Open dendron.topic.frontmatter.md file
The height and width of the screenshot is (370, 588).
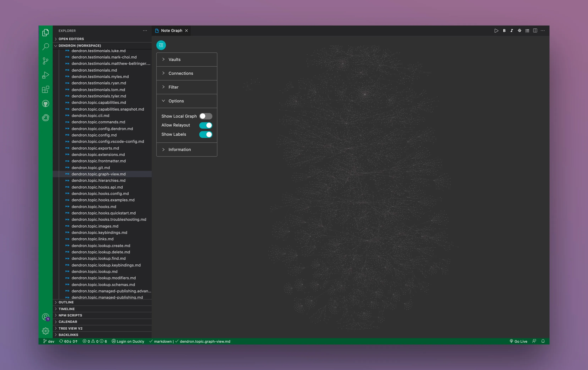pos(102,161)
